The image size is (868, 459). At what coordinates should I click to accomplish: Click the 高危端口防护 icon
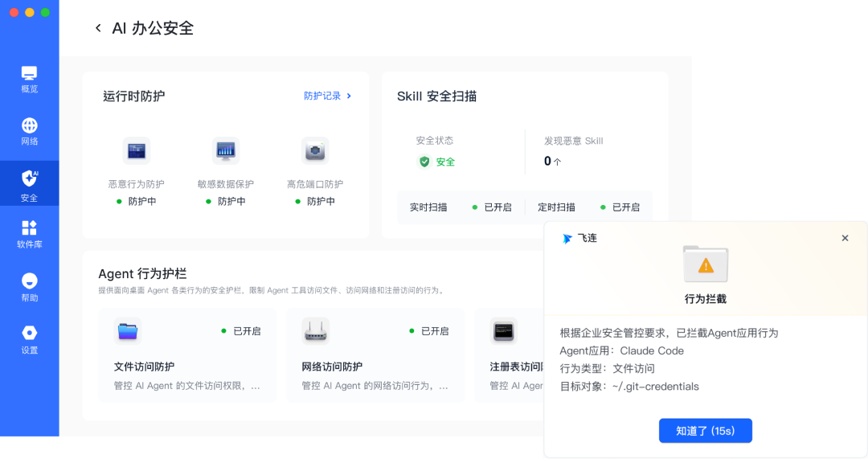(315, 150)
